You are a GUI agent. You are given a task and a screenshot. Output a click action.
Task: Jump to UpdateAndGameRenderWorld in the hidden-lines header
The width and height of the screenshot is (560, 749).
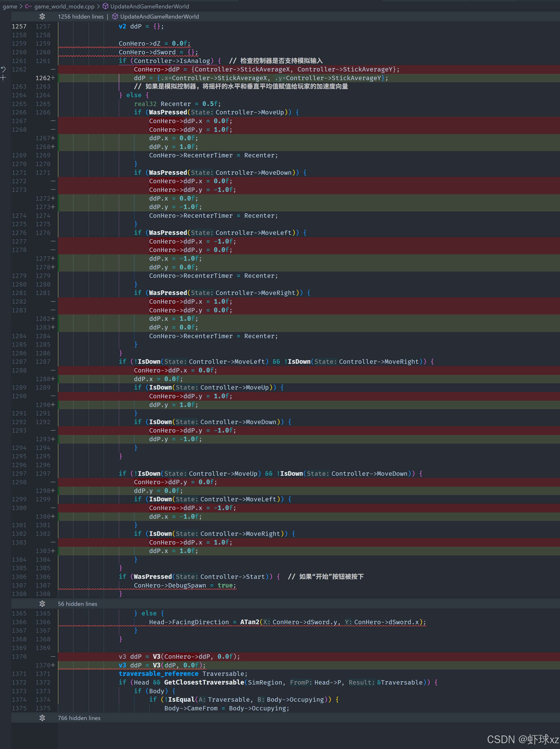160,17
